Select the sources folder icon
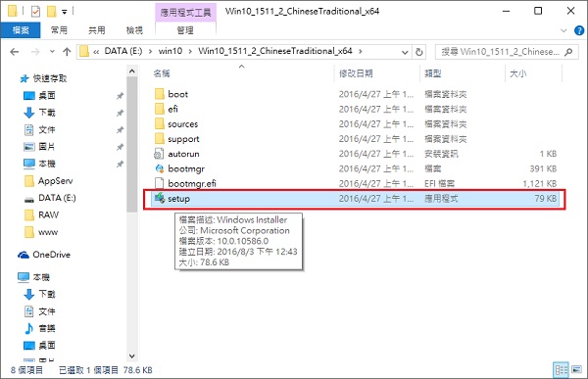The image size is (588, 379). 160,123
